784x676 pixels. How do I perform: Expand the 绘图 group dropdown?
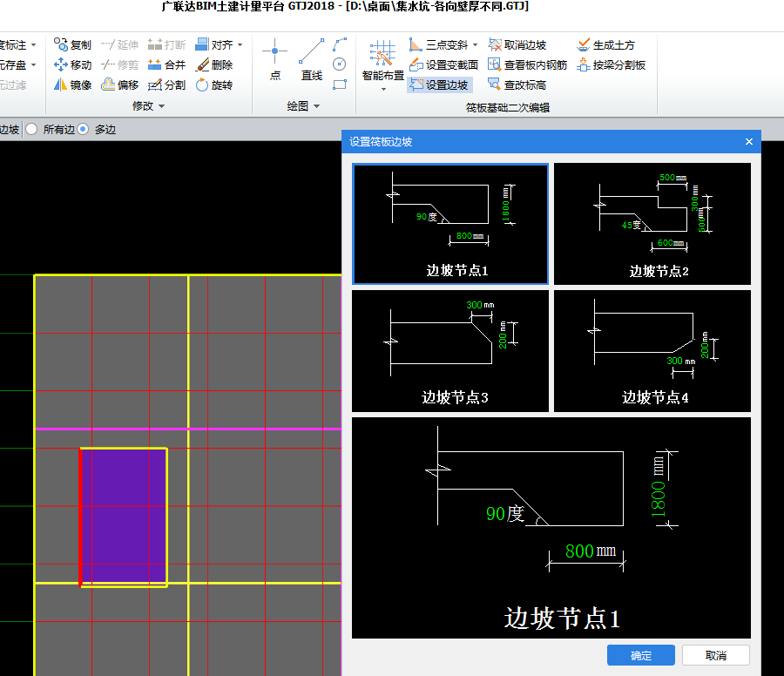316,106
